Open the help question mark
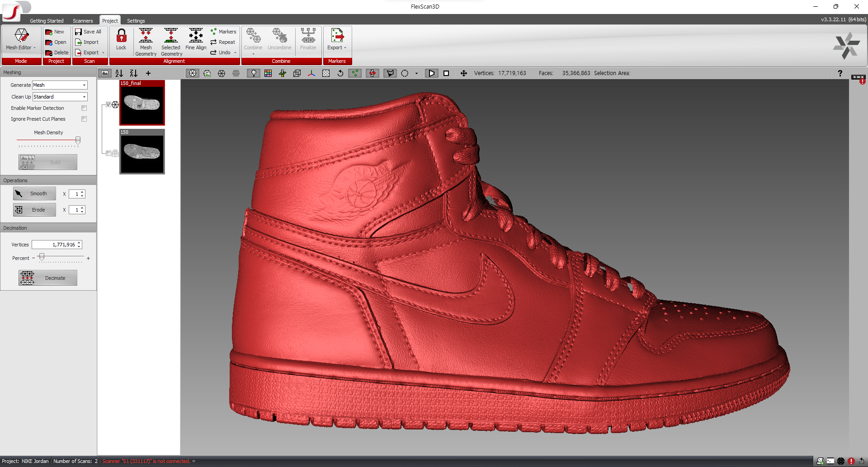Screen dimensions: 868x467 click(840, 73)
